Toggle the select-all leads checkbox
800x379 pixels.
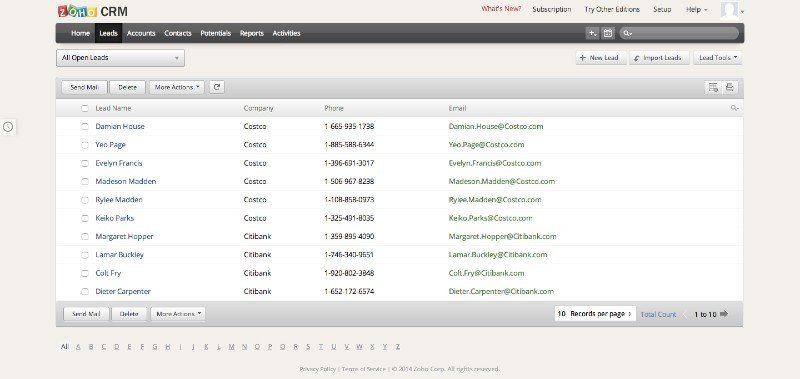pos(85,108)
